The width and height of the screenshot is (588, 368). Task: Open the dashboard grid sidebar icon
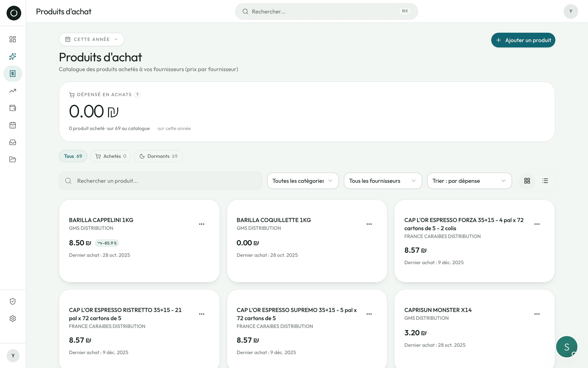tap(13, 39)
